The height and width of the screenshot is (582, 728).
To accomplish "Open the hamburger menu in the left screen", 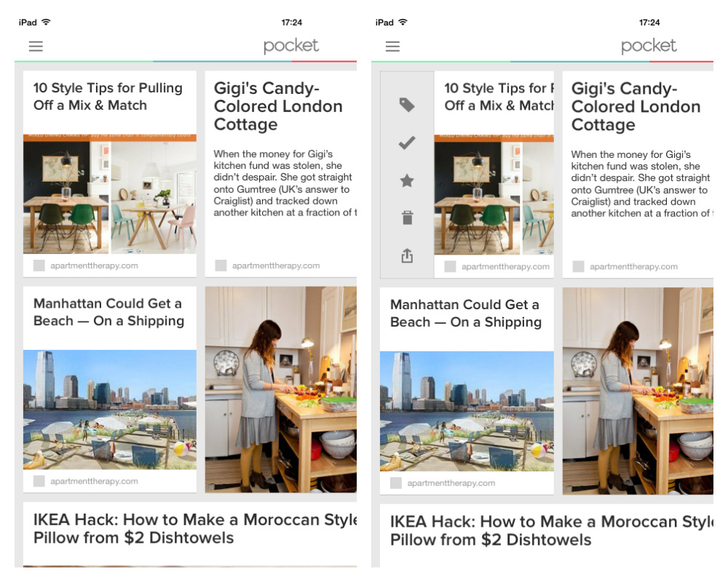I will coord(36,47).
